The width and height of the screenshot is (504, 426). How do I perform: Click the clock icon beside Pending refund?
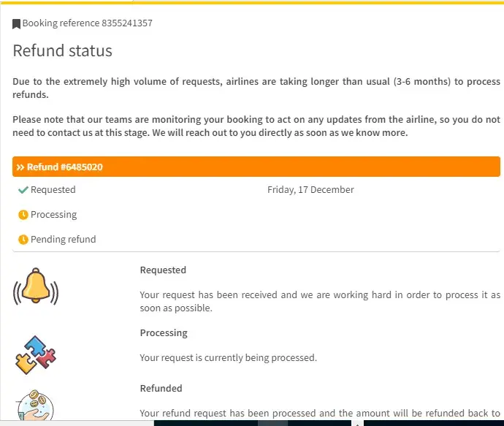(23, 240)
